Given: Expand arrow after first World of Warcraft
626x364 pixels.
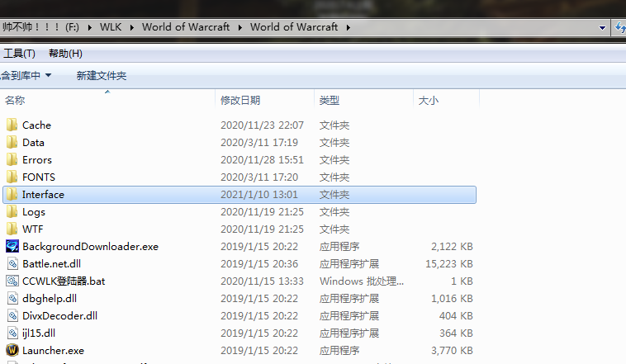Looking at the screenshot, I should 240,27.
